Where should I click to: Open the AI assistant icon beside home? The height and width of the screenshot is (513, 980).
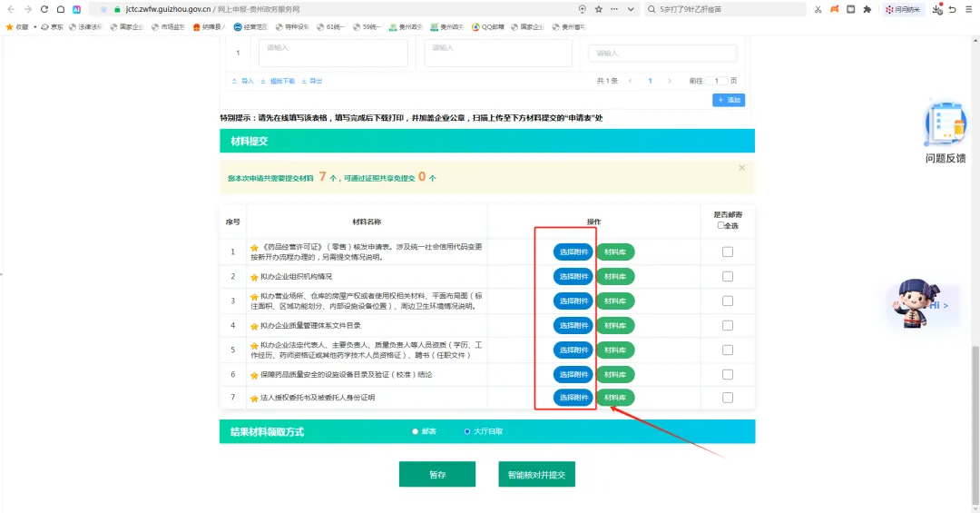tap(76, 9)
